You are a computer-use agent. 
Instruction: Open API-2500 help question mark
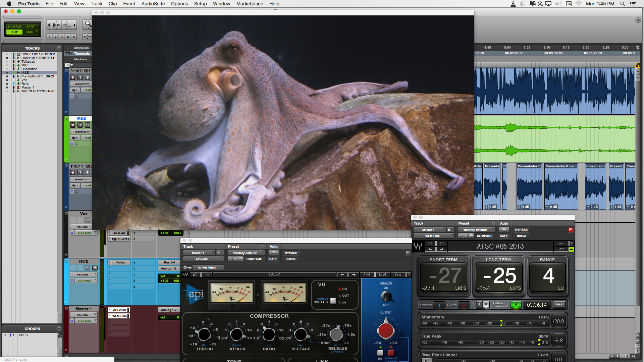coord(409,275)
